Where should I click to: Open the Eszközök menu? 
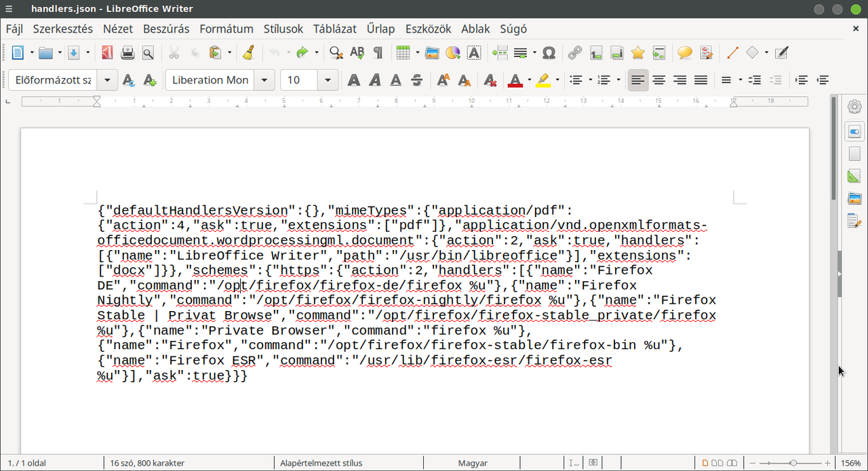coord(429,28)
